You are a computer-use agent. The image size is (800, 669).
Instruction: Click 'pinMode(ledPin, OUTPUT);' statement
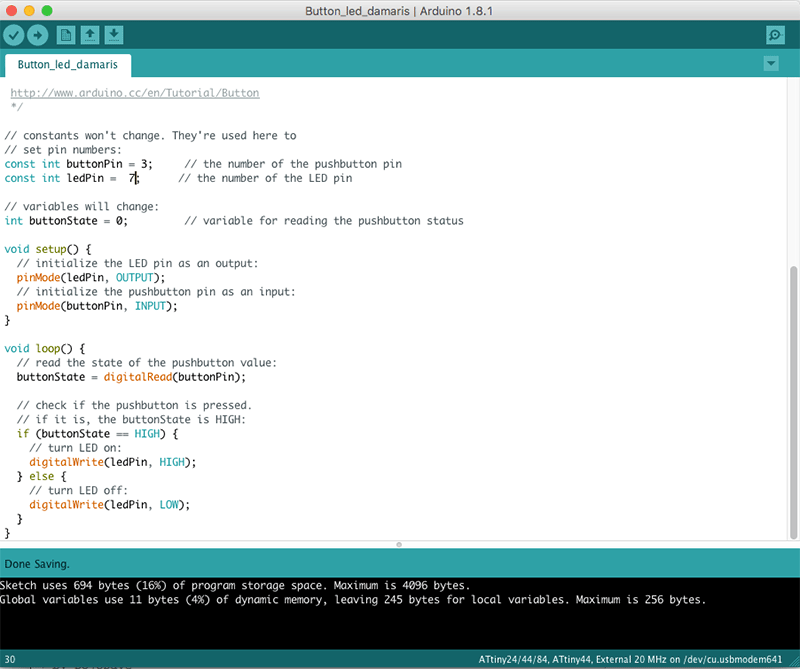[x=91, y=278]
